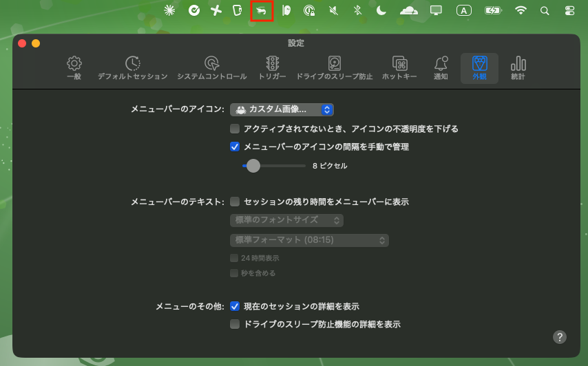Viewport: 588px width, 366px height.
Task: Open the システムコントロール tab
Action: point(212,68)
